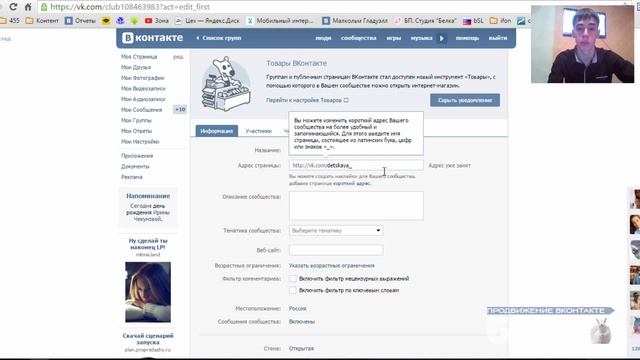The width and height of the screenshot is (640, 360).
Task: Click the Адрес страницы input field
Action: [356, 165]
